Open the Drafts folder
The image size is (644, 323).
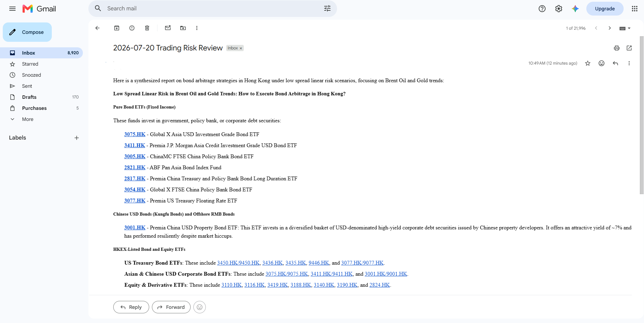tap(41, 97)
